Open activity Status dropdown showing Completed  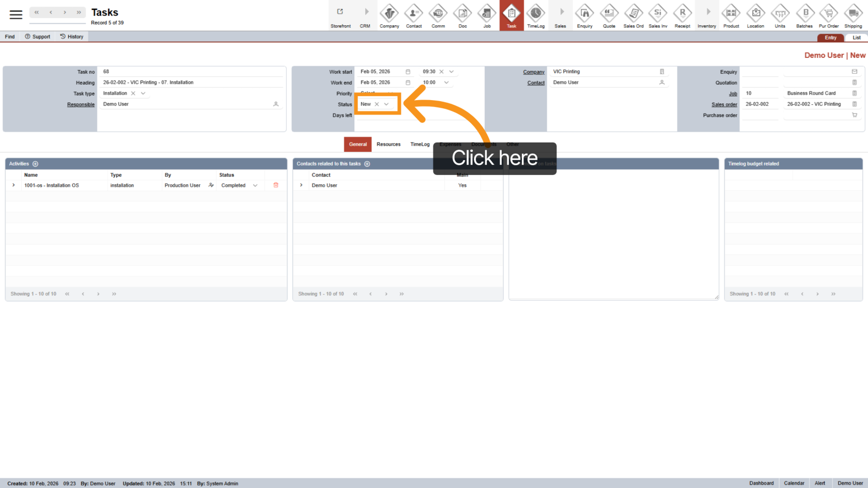(x=255, y=185)
